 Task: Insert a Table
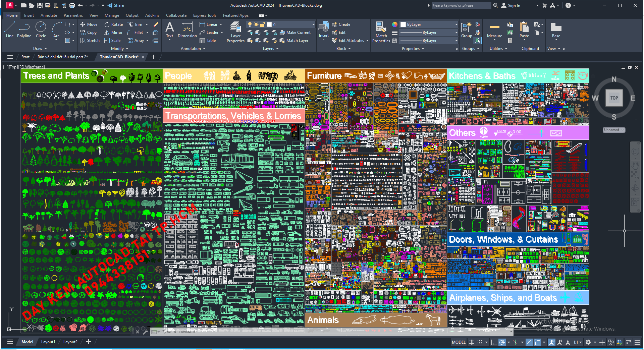click(x=208, y=41)
